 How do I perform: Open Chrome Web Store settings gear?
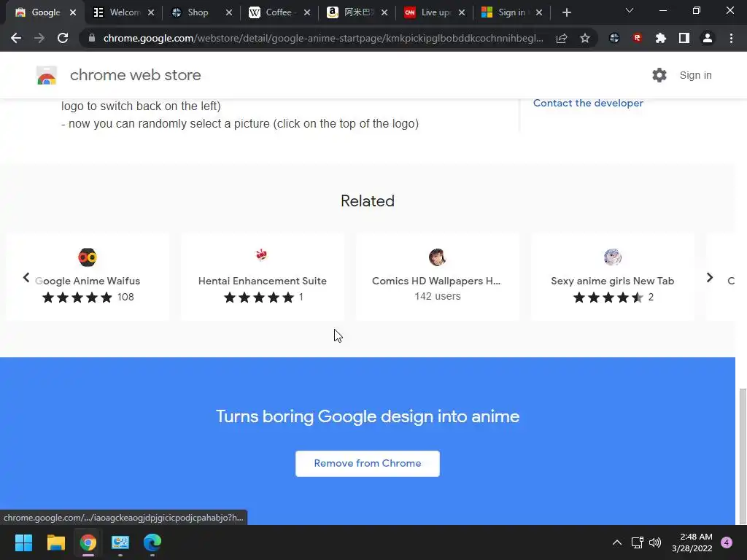[659, 75]
